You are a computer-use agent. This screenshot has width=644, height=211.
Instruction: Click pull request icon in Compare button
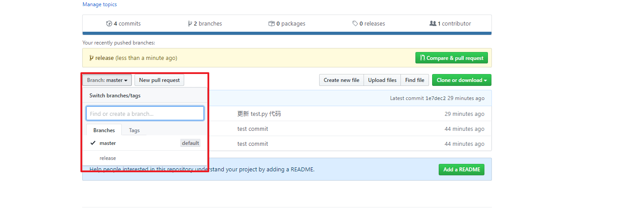[422, 58]
